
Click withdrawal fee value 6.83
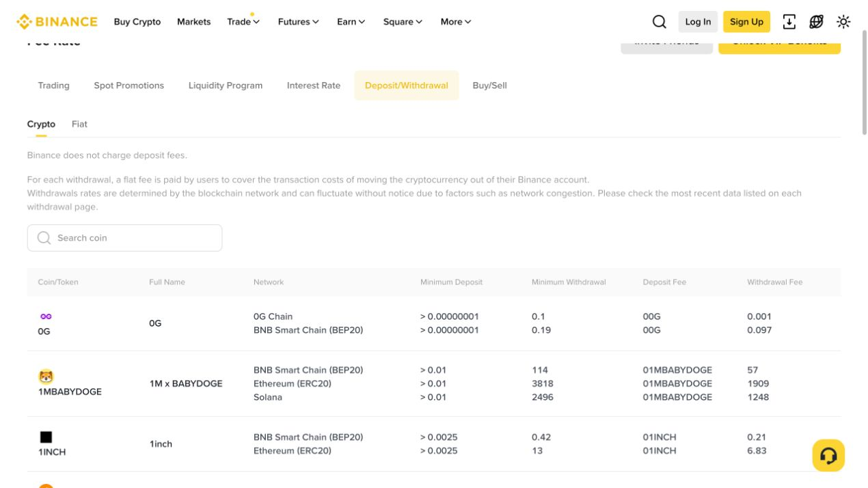[x=757, y=450]
